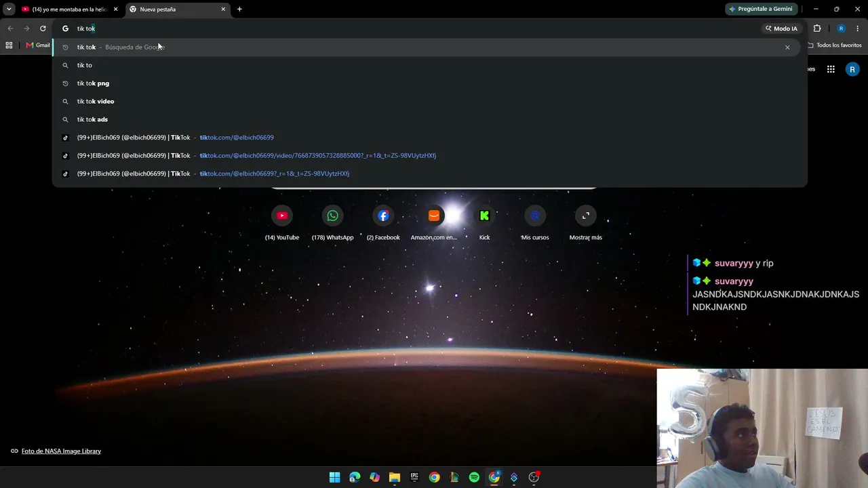Remove the 'tik tok' suggestion with X
Viewport: 868px width, 488px height.
[787, 47]
